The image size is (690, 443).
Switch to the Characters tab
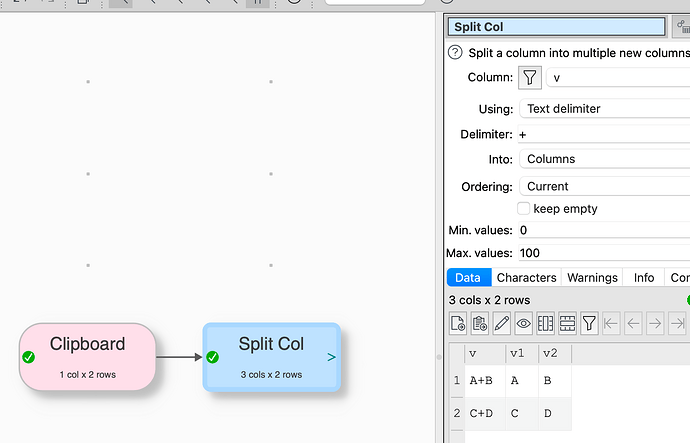[526, 278]
